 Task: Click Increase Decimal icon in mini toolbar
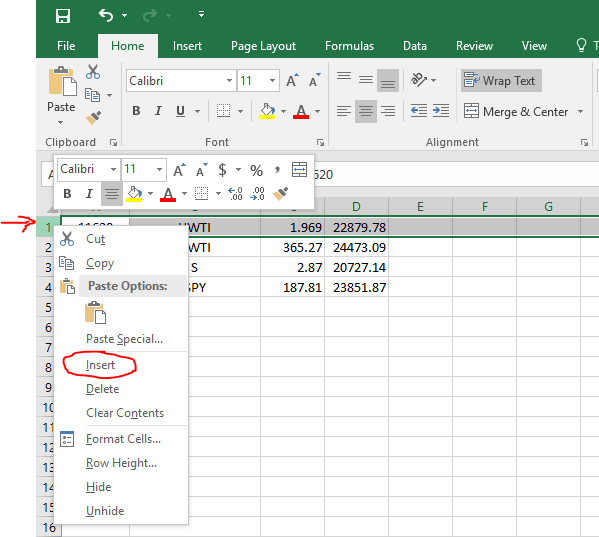click(x=235, y=194)
